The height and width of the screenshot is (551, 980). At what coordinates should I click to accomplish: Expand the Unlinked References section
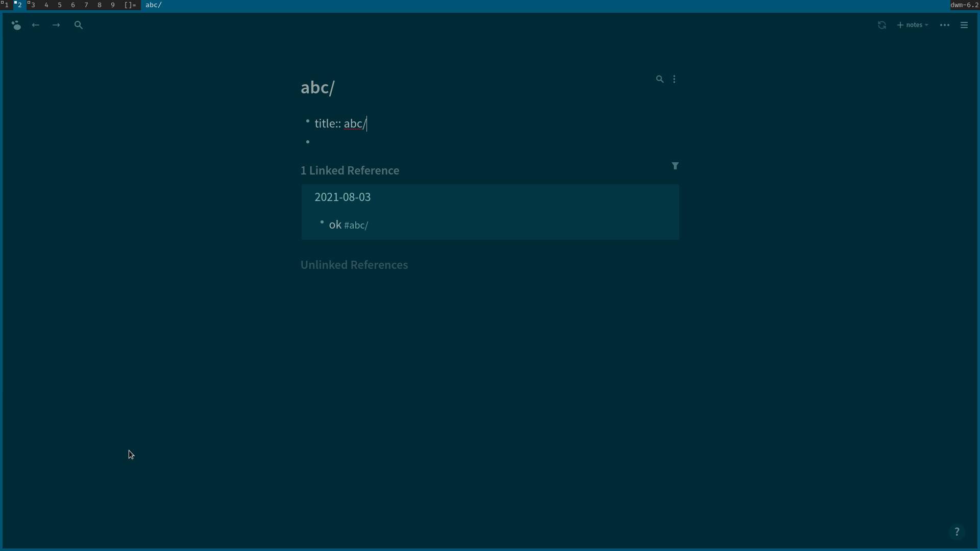354,265
